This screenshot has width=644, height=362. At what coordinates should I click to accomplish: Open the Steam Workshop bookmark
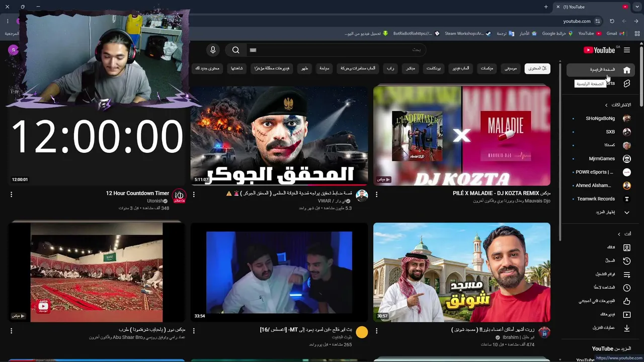467,34
